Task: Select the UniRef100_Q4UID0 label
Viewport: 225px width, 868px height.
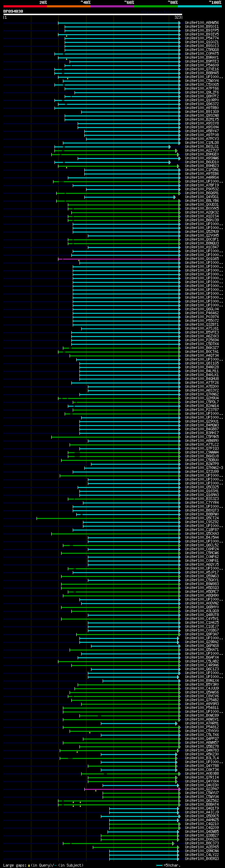Action: pyautogui.click(x=202, y=785)
